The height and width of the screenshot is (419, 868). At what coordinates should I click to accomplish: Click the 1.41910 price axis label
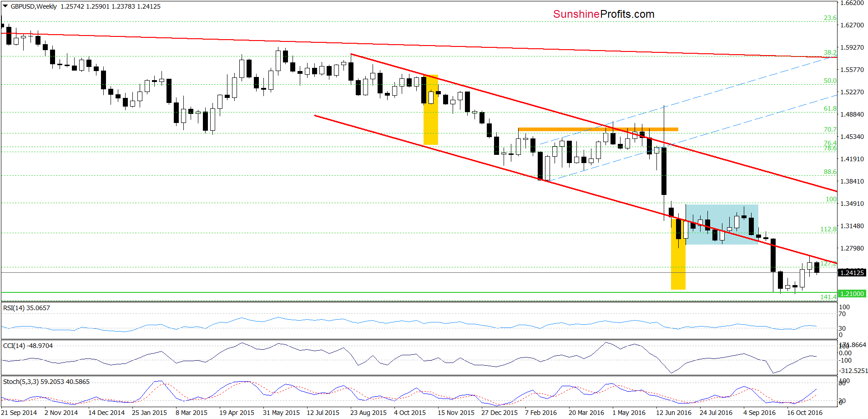point(852,159)
